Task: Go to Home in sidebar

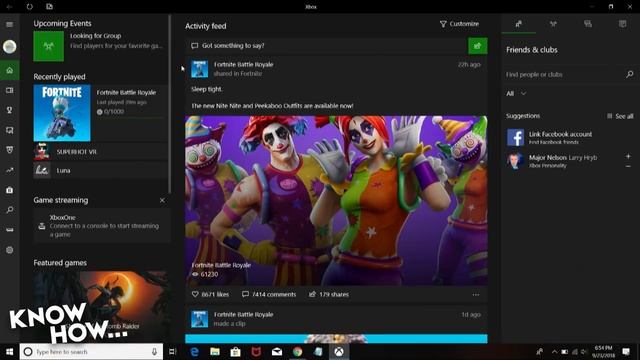Action: (9, 70)
